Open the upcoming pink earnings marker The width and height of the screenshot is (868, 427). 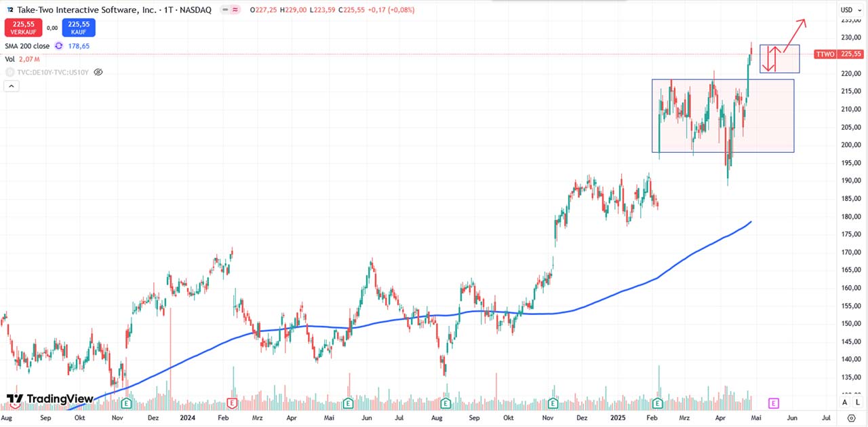774,403
